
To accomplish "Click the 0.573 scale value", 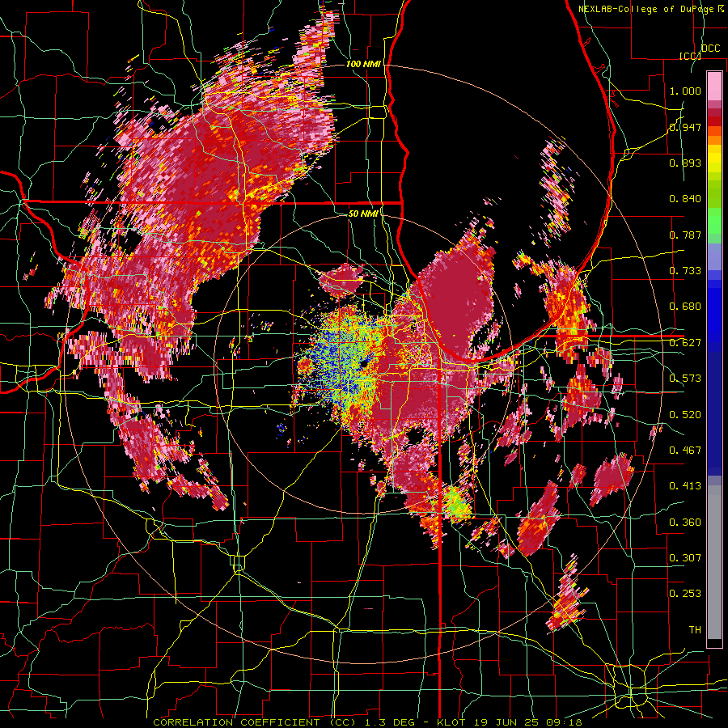I will (685, 379).
